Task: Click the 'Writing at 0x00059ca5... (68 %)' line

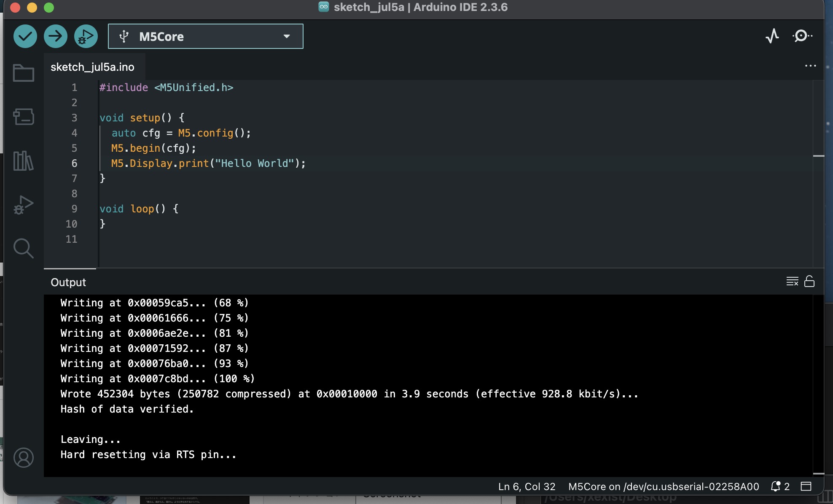Action: [x=155, y=303]
